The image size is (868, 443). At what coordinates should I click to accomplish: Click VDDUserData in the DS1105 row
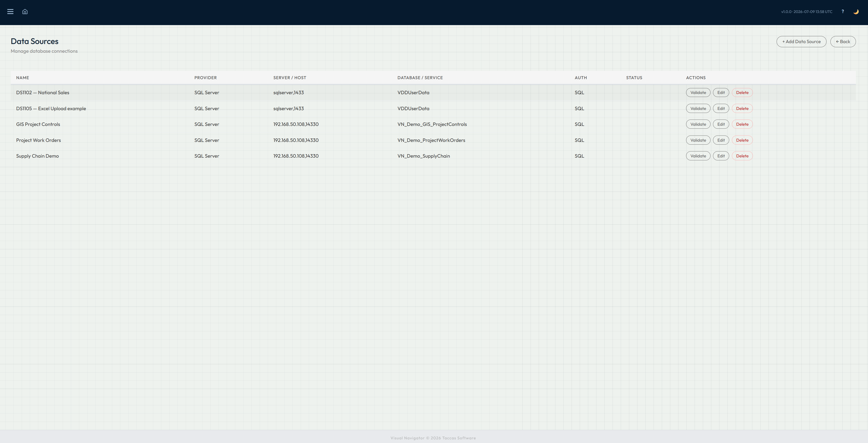413,108
